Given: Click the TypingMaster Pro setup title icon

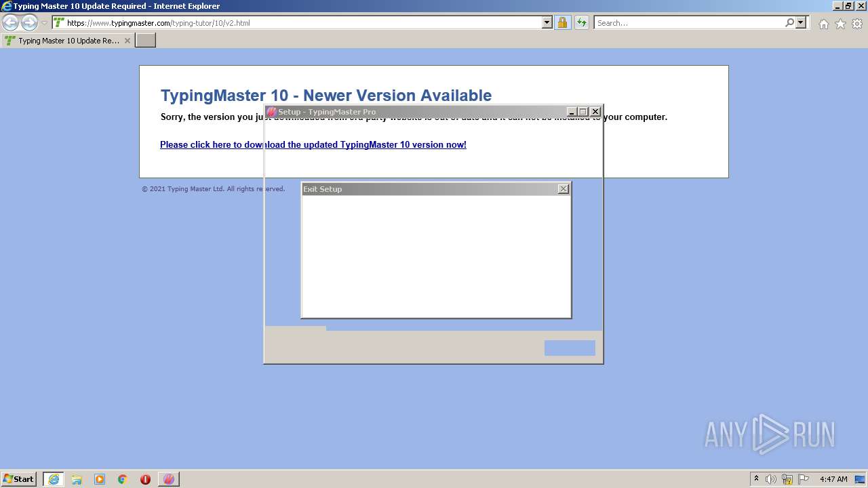Looking at the screenshot, I should coord(271,112).
